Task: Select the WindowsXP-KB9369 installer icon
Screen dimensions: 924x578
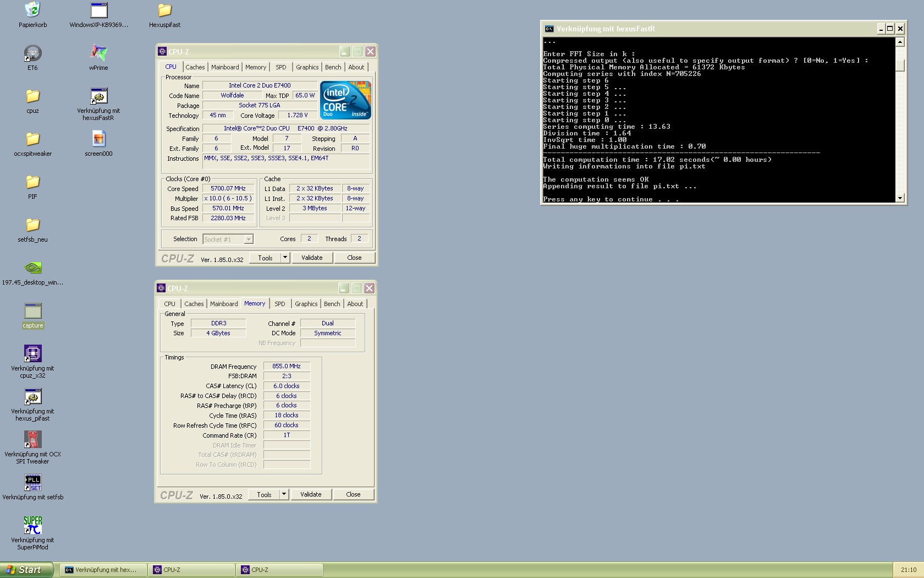Action: pyautogui.click(x=98, y=10)
